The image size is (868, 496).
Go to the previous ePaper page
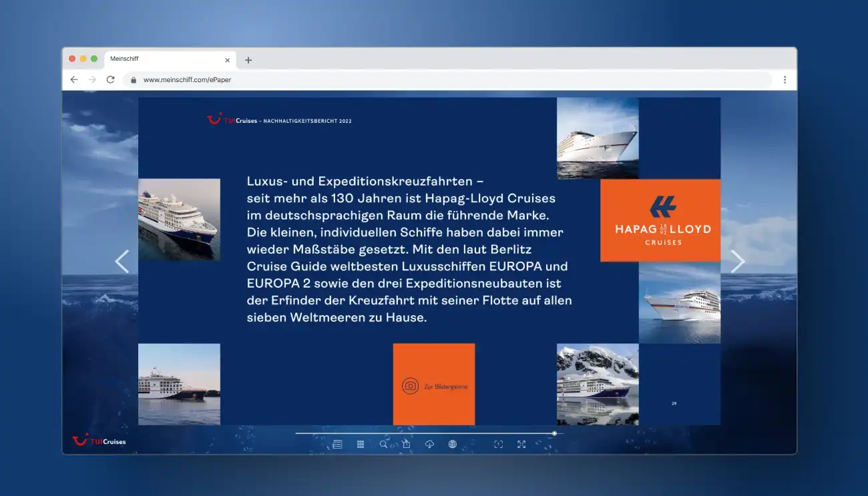pyautogui.click(x=122, y=261)
